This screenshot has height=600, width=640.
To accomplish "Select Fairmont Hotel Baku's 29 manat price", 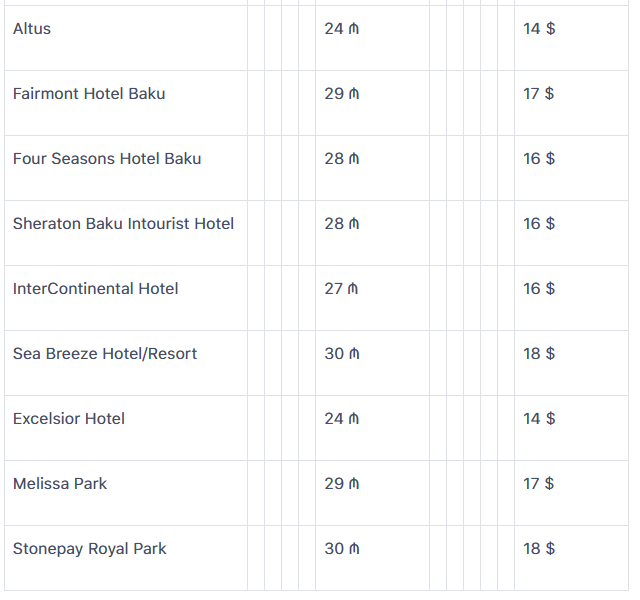I will [x=342, y=94].
